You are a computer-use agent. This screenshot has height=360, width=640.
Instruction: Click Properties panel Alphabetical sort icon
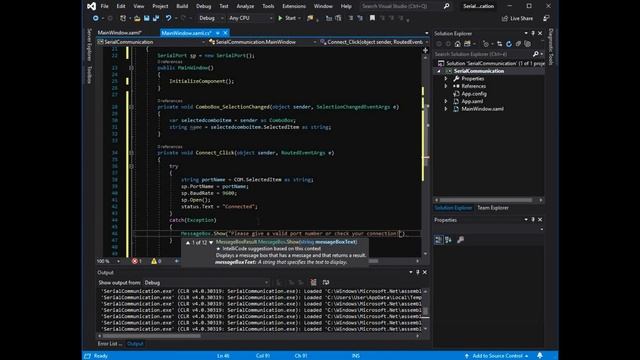click(x=448, y=240)
